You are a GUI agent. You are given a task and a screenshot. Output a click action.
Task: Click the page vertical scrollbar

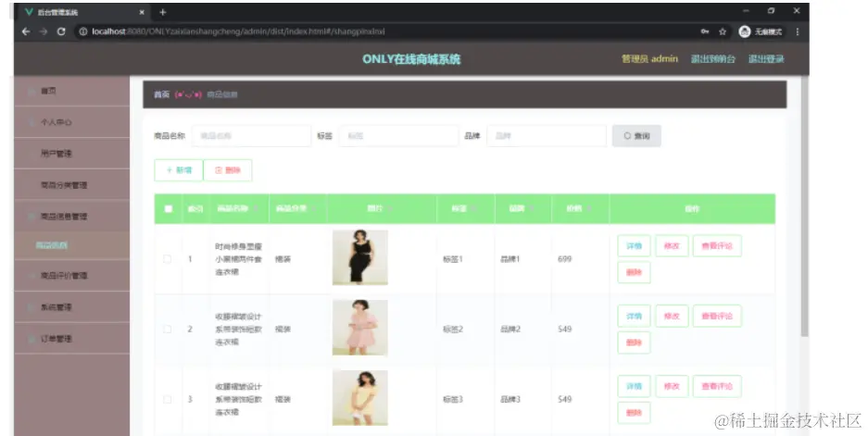[804, 206]
